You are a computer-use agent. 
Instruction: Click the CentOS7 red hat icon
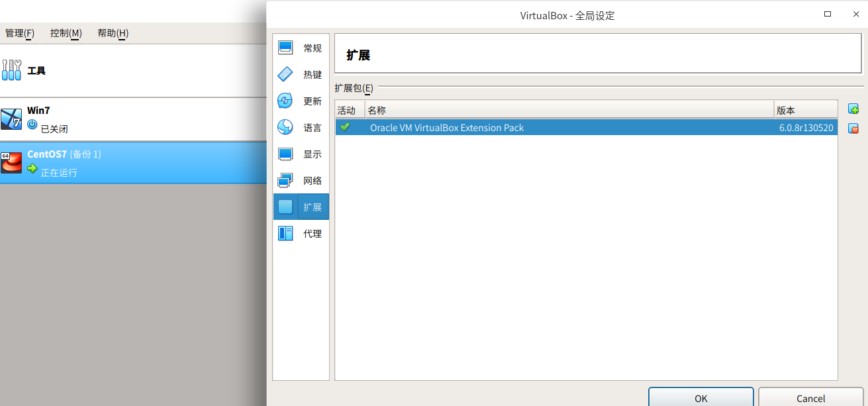point(11,163)
